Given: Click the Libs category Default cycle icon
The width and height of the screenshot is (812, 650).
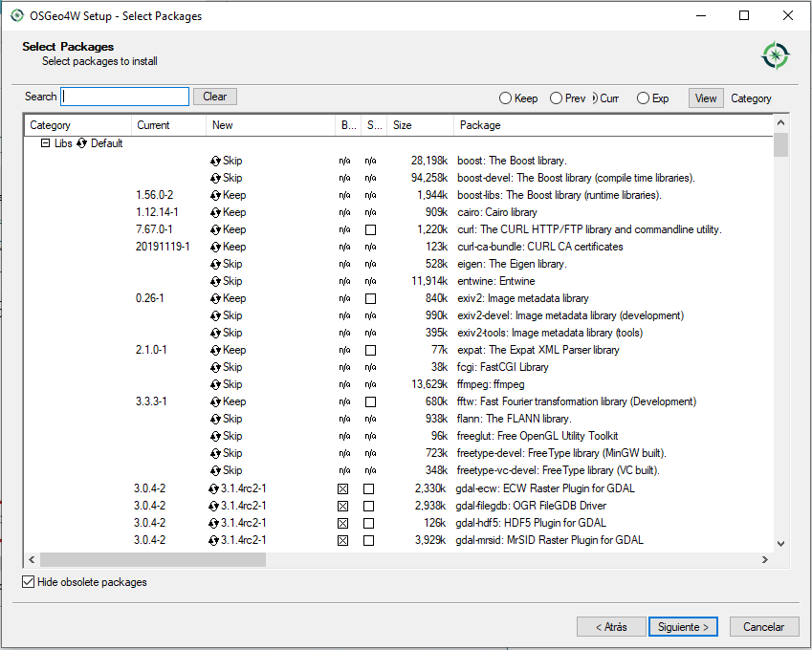Looking at the screenshot, I should pyautogui.click(x=81, y=143).
